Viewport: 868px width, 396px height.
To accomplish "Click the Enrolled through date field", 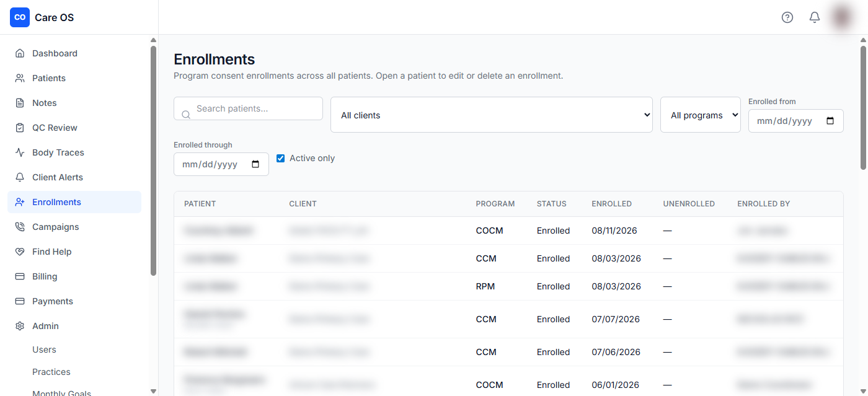I will click(221, 164).
